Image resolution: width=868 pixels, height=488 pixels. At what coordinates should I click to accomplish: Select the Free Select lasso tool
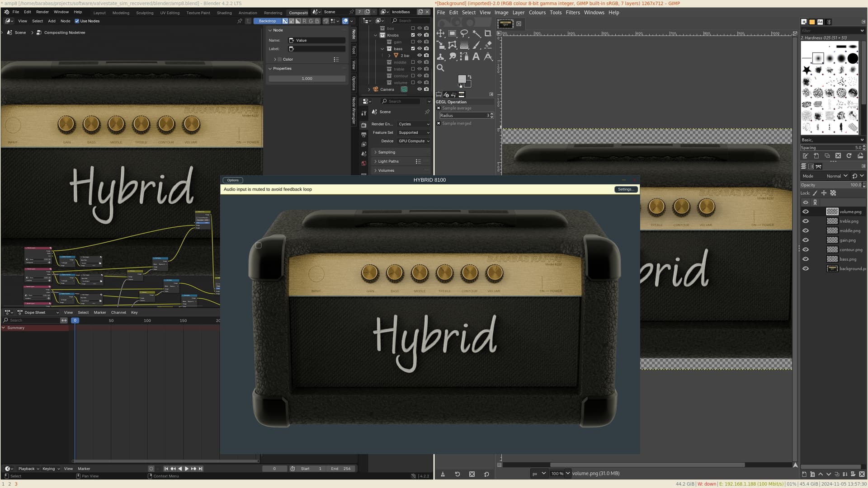(464, 33)
